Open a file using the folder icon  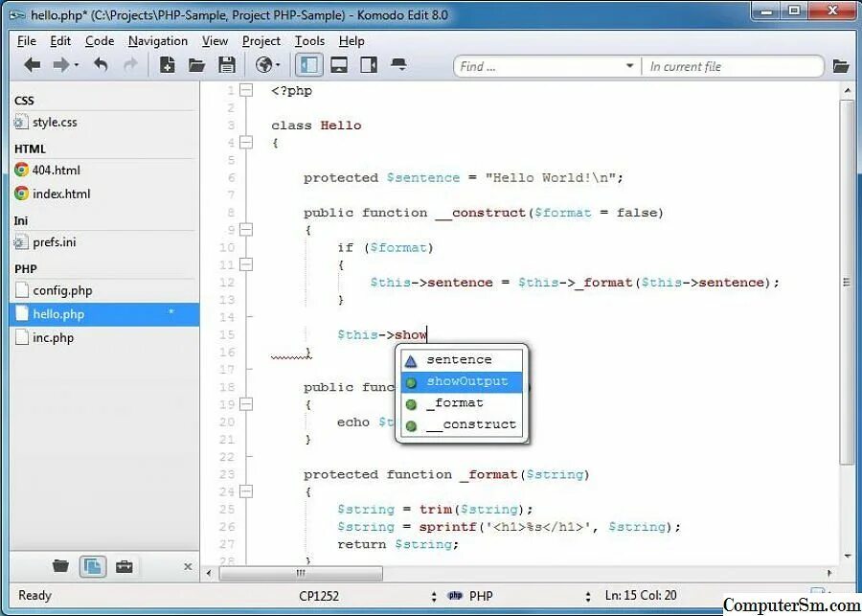coord(196,65)
